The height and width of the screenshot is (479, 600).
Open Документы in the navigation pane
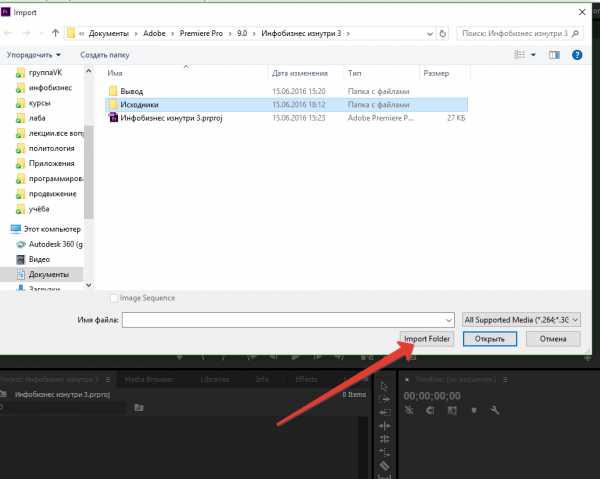click(48, 274)
